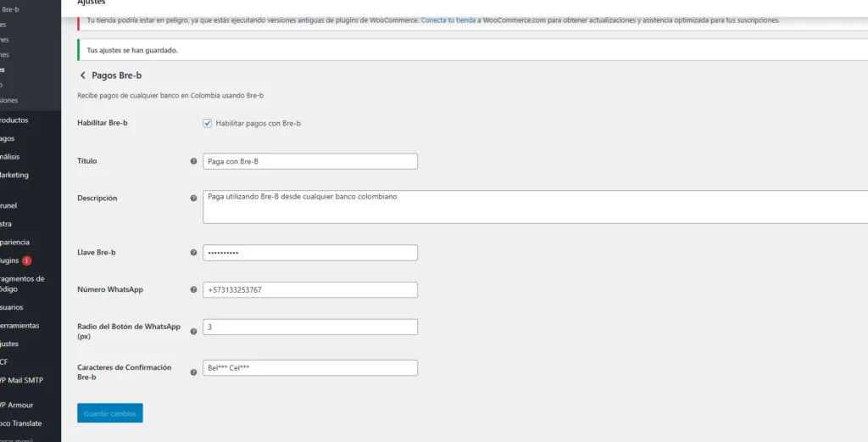The image size is (868, 442).
Task: Open ACF sidebar item
Action: (4, 362)
